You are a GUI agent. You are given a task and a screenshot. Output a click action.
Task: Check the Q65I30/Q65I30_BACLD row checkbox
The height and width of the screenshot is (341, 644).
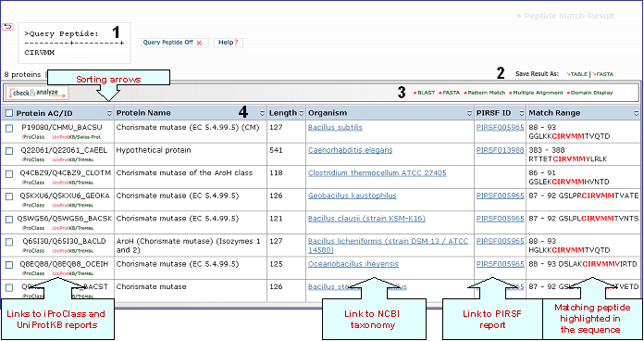coord(9,242)
